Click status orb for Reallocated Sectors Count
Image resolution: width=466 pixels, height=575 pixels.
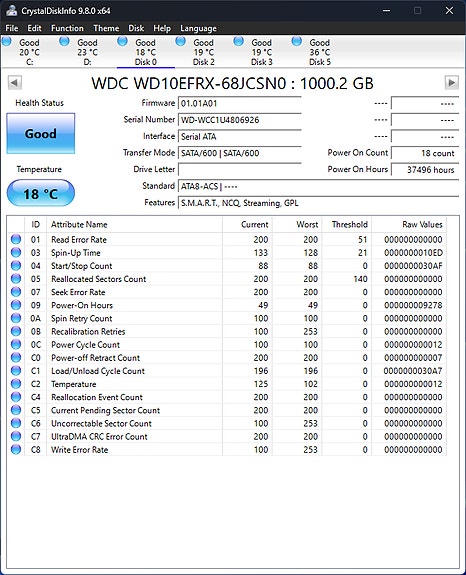tap(16, 279)
